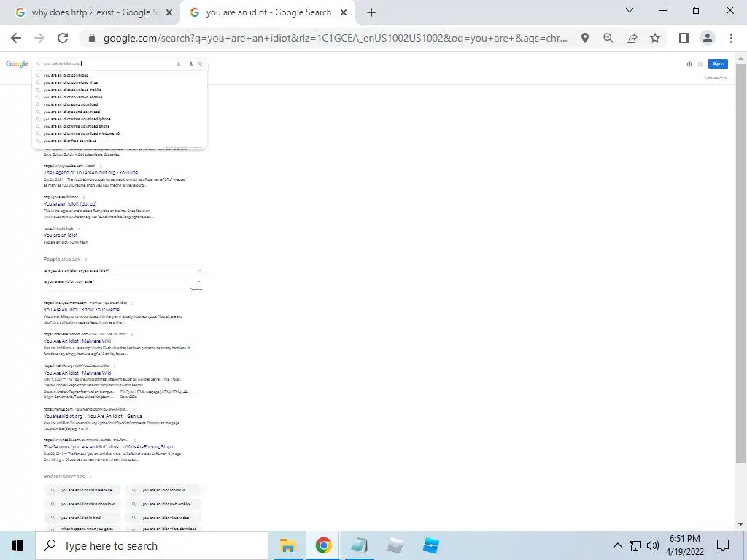Open three-dot menu beside People also ask
This screenshot has width=747, height=560.
pos(86,260)
